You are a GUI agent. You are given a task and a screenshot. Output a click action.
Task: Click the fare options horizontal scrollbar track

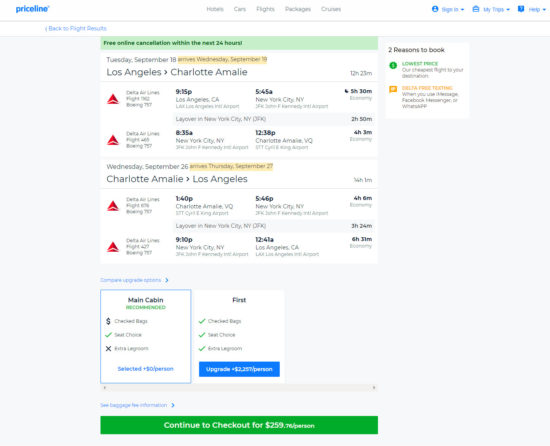click(239, 388)
